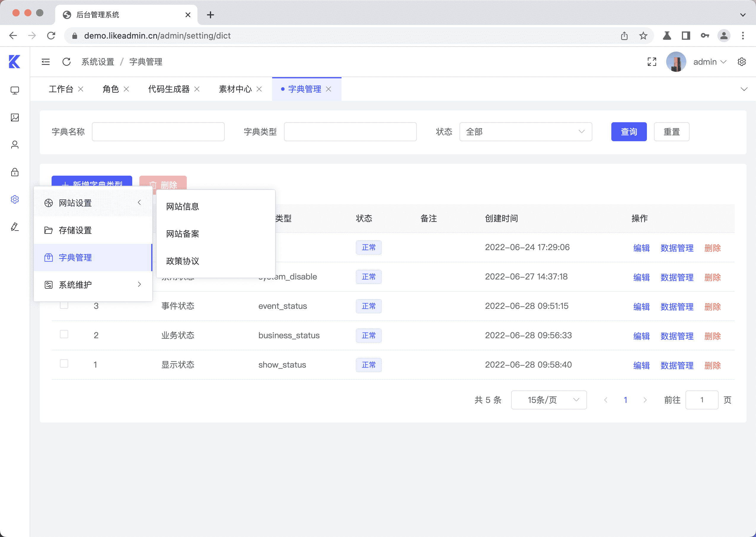Select 网站备案 in the flyout menu
This screenshot has width=756, height=537.
[x=182, y=234]
